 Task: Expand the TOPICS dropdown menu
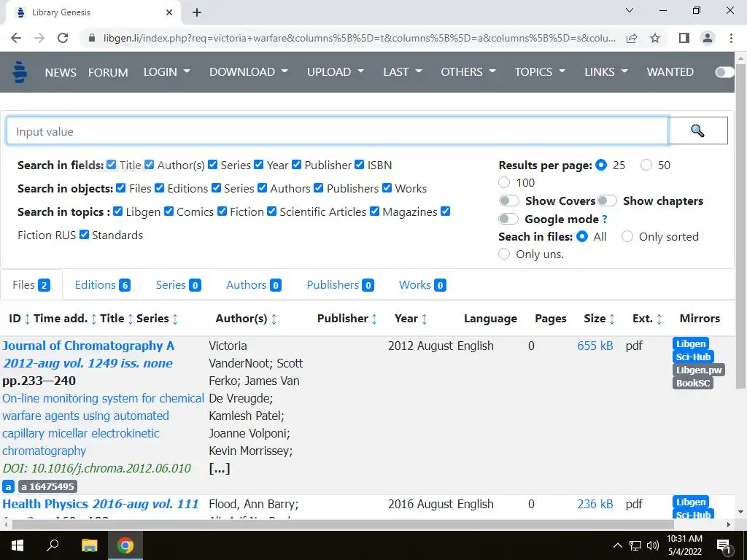540,72
